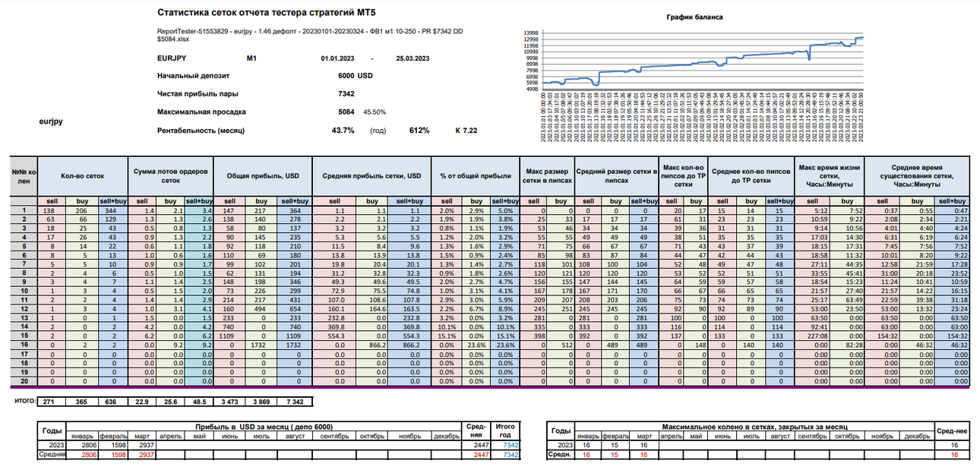This screenshot has width=980, height=470.
Task: Click the 'Кол-во сеток' column header
Action: [x=83, y=175]
